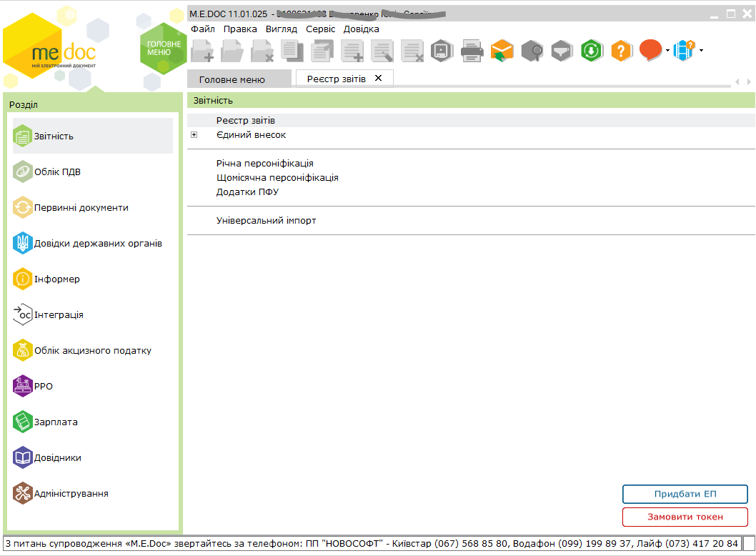
Task: Click the green update download icon
Action: 592,51
